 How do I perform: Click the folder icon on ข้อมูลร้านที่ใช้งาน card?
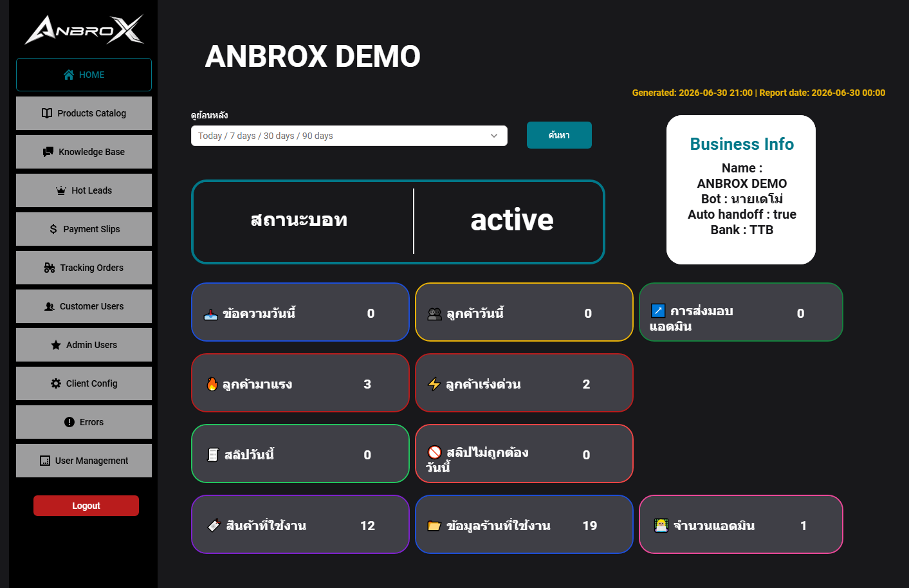tap(434, 526)
